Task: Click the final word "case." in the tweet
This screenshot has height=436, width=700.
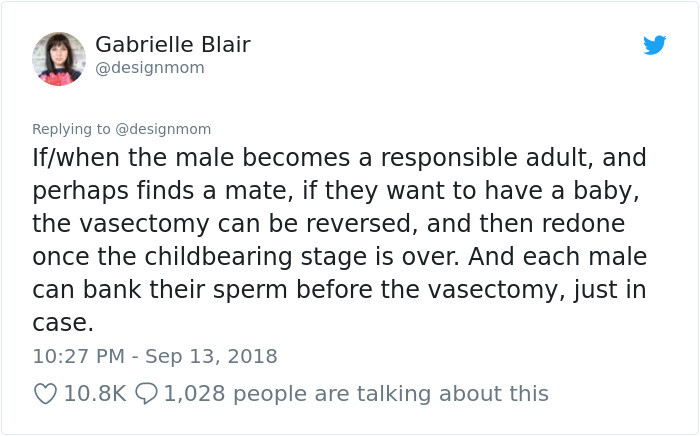Action: tap(62, 323)
